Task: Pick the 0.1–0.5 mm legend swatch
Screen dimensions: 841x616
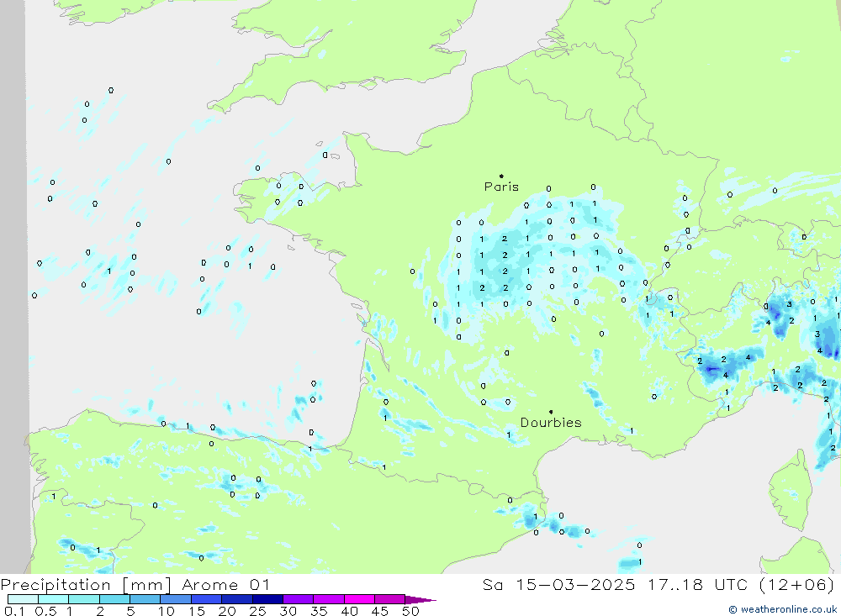Action: coord(23,599)
